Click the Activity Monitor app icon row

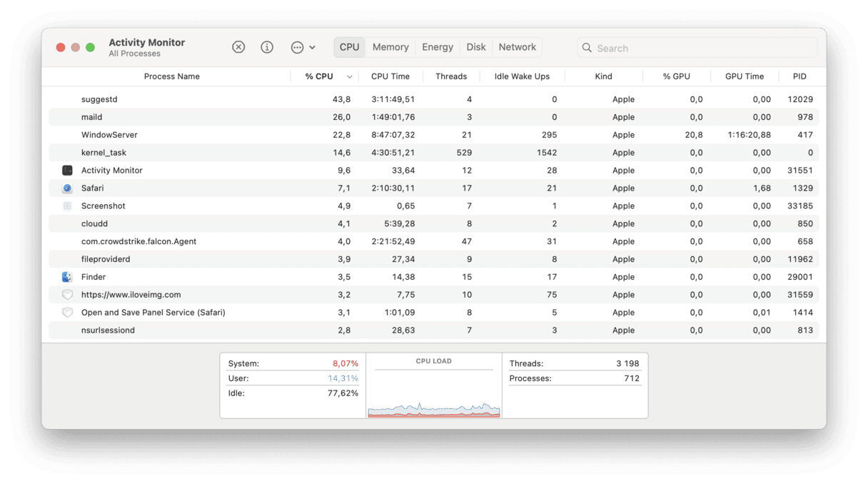point(67,171)
